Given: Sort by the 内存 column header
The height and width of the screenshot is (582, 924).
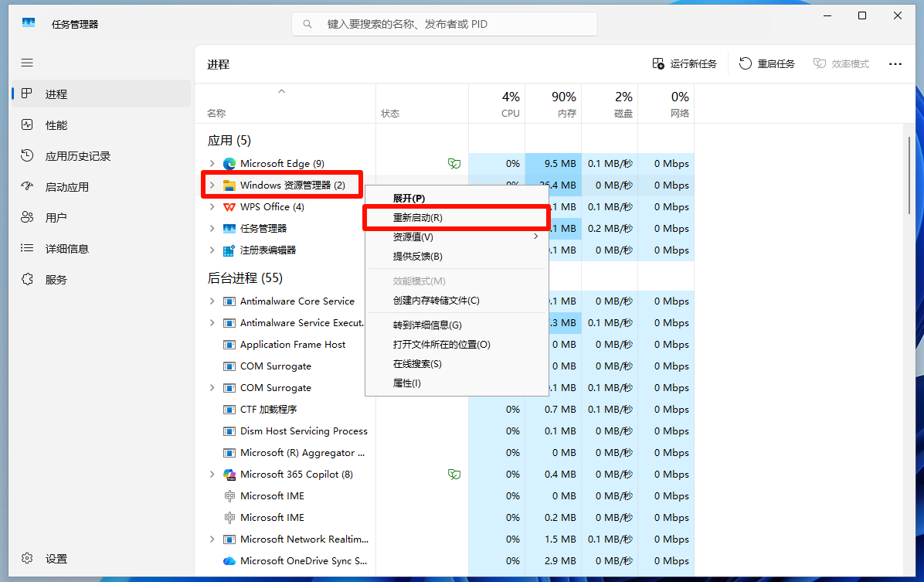Looking at the screenshot, I should pos(553,104).
